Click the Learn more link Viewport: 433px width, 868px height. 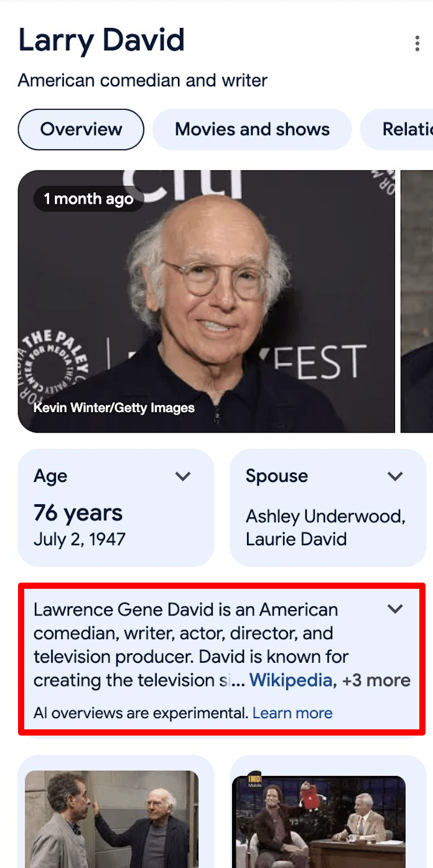point(292,713)
